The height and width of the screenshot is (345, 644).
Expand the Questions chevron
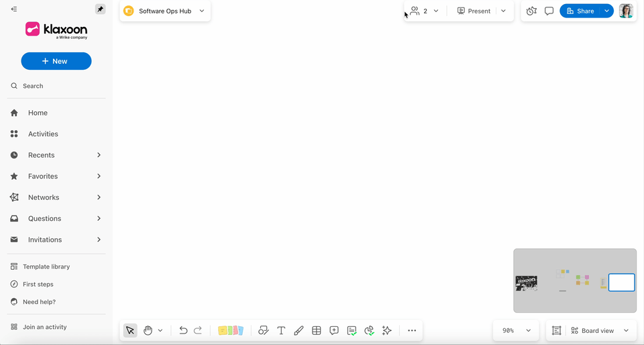click(x=99, y=219)
